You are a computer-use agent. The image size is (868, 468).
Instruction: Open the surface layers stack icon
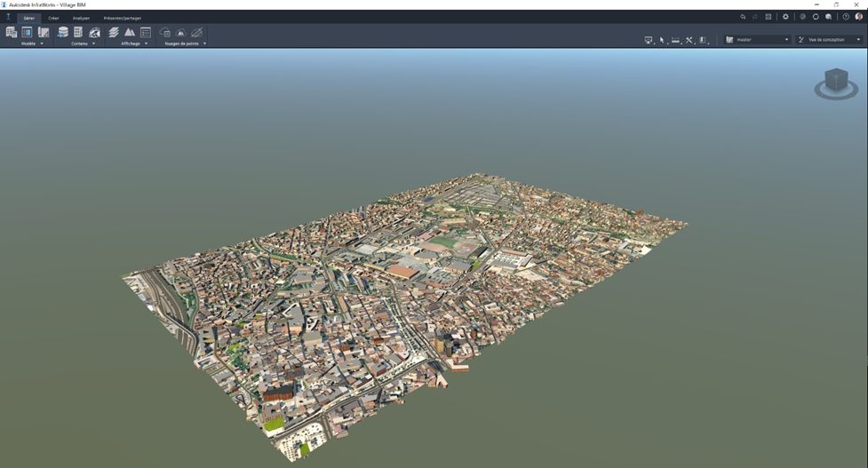[x=114, y=32]
